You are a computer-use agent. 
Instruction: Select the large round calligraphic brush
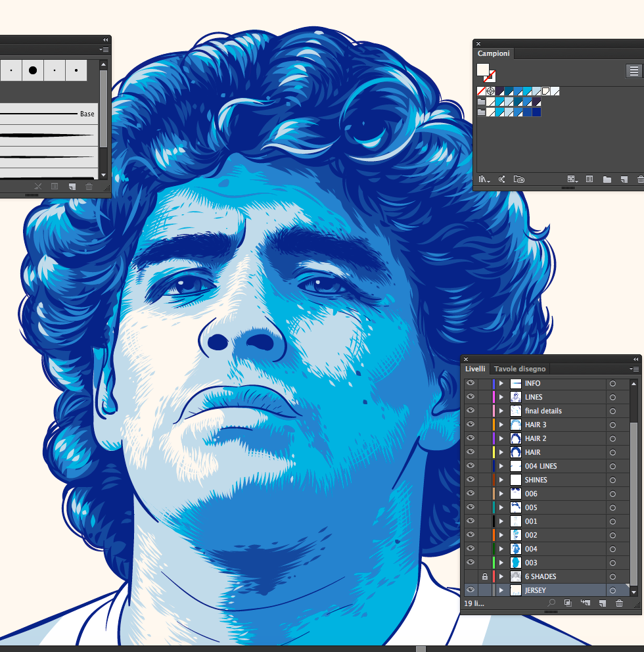click(33, 70)
